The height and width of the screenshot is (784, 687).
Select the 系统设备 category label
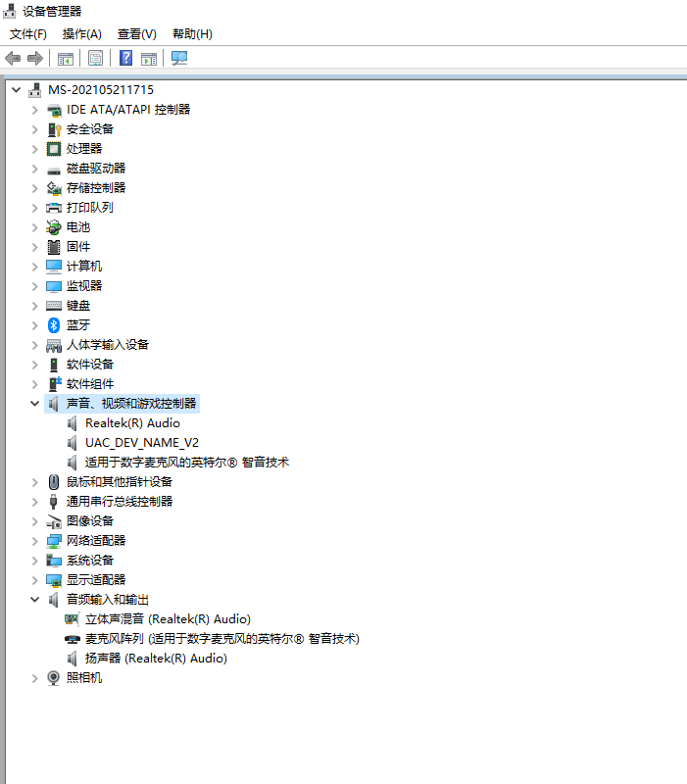point(90,561)
